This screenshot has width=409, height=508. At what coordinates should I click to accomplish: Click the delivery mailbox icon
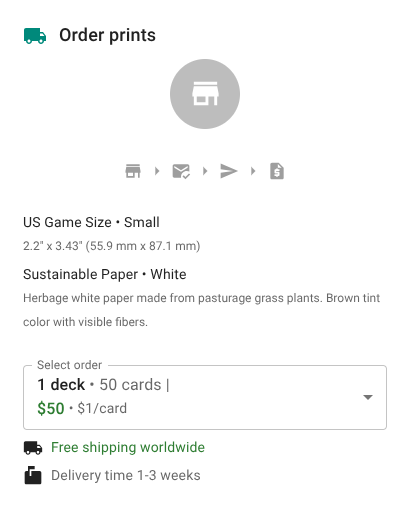tap(33, 475)
